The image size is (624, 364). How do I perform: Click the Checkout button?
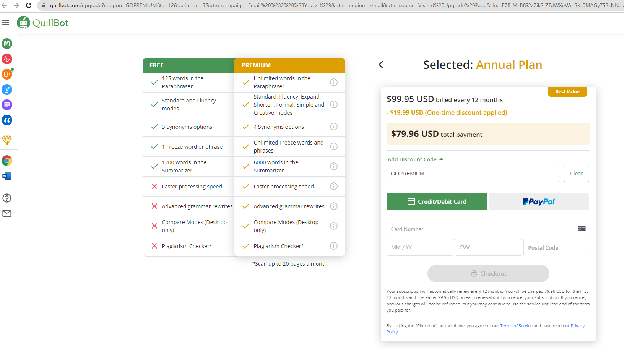click(x=488, y=274)
